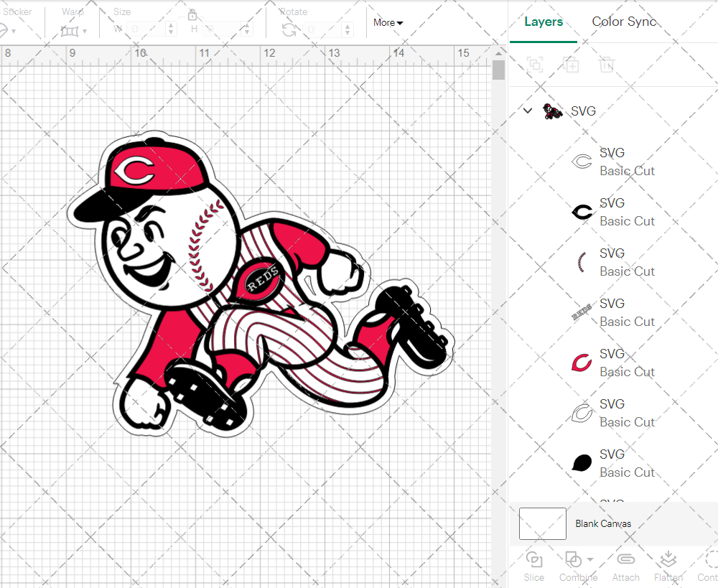Click the Height size input field
This screenshot has width=718, height=588.
pyautogui.click(x=223, y=29)
